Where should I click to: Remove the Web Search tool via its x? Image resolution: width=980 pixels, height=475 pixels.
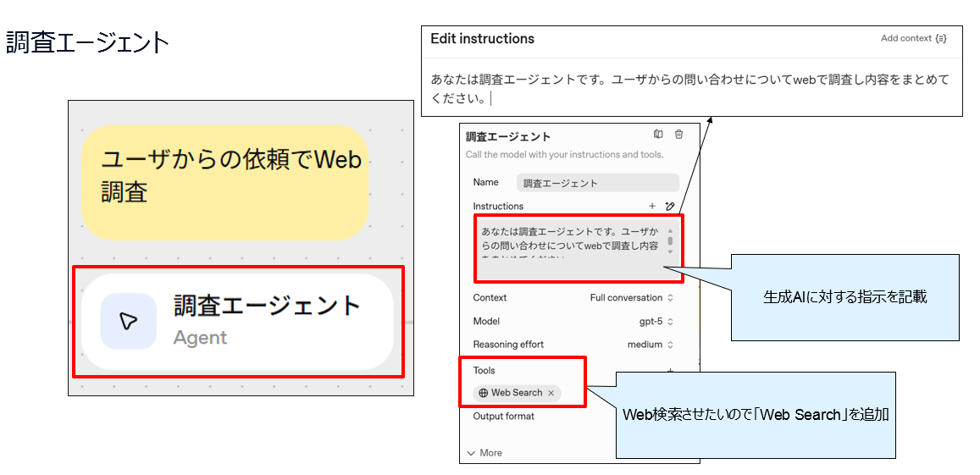(551, 393)
